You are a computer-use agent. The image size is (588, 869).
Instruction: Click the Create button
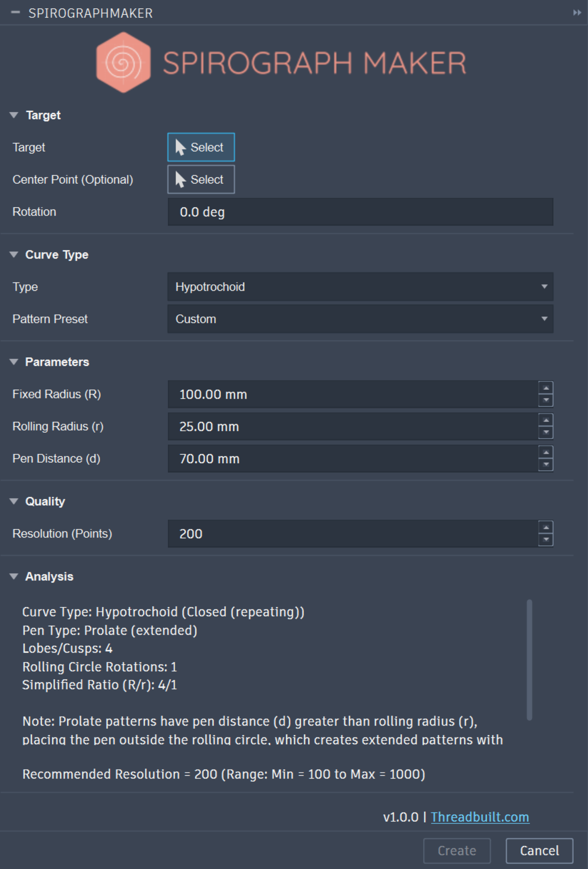coord(457,850)
